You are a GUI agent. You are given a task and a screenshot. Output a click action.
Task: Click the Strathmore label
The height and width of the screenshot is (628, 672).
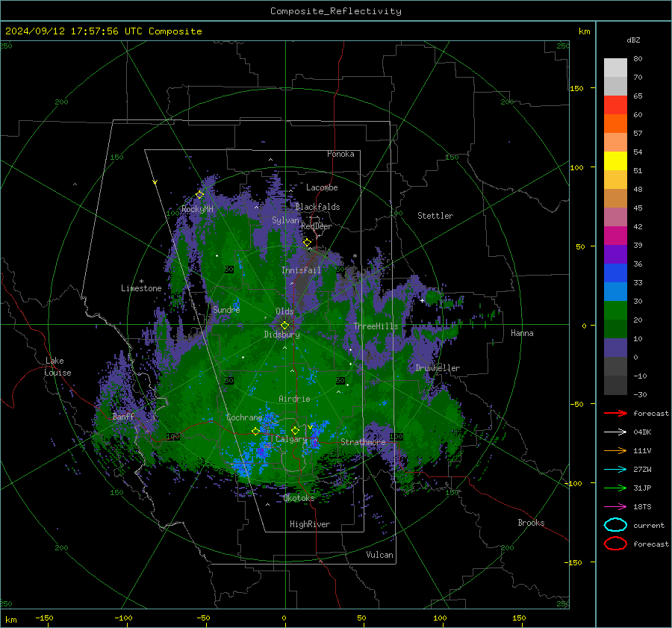363,441
